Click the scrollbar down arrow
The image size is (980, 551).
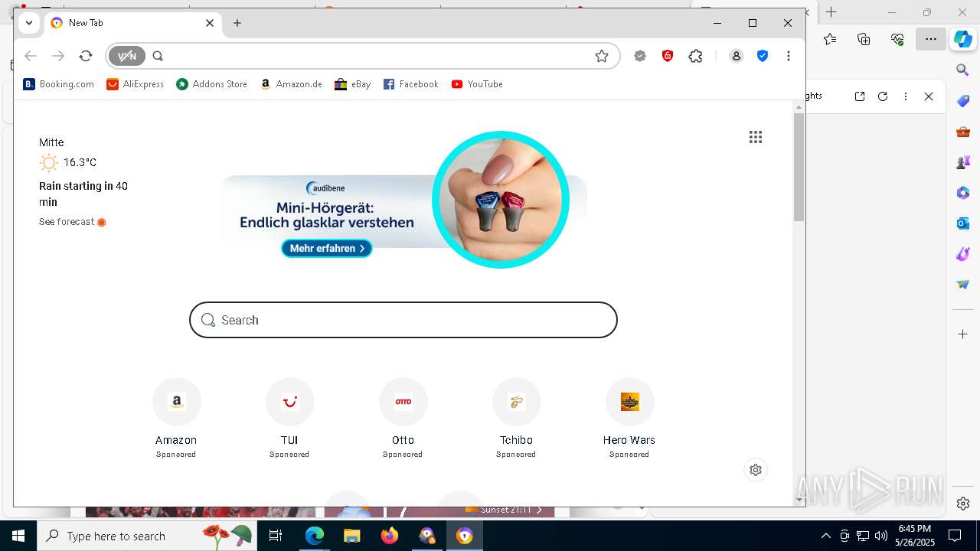point(799,500)
